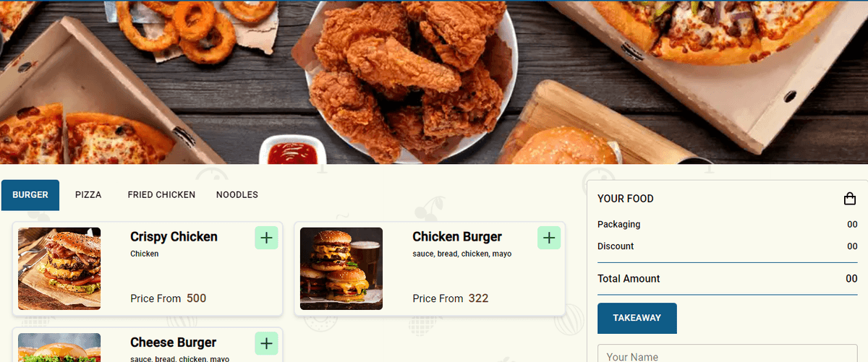Open the Chicken Burger item title
Image resolution: width=868 pixels, height=362 pixels.
tap(457, 237)
